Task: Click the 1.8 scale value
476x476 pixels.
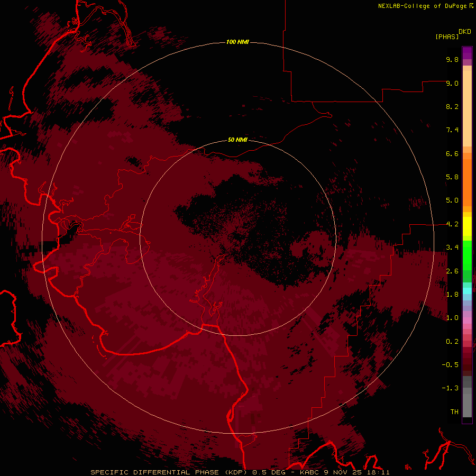Action: point(452,295)
